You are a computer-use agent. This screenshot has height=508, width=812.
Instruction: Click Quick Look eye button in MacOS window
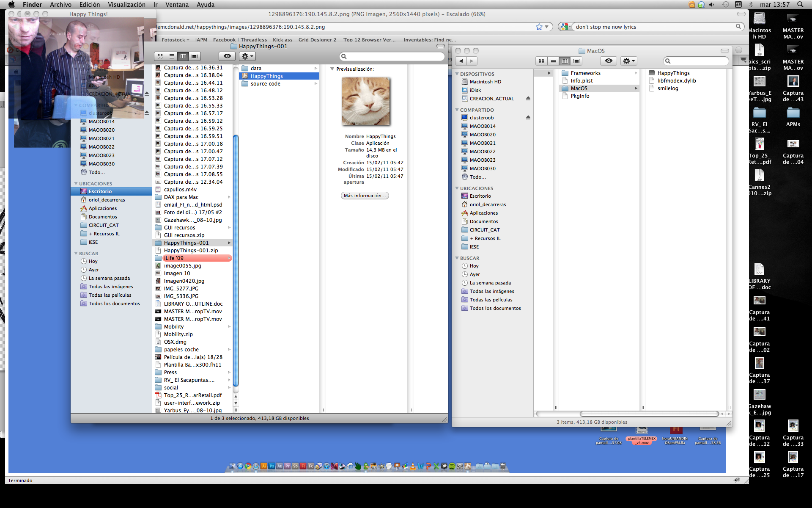[x=608, y=61]
